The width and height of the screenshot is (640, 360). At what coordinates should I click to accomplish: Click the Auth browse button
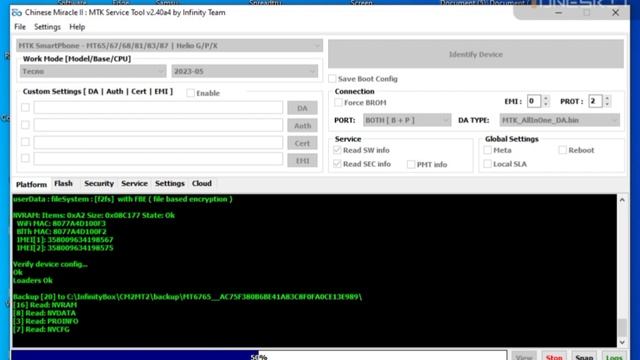[x=302, y=126]
